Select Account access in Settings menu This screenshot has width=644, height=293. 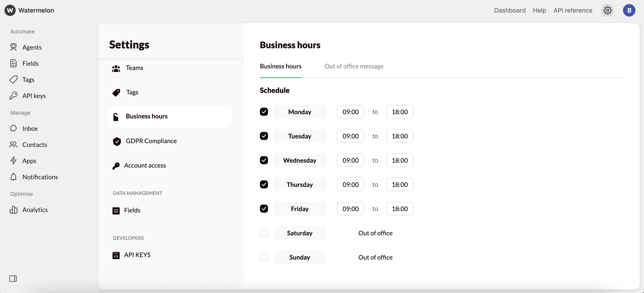[145, 165]
